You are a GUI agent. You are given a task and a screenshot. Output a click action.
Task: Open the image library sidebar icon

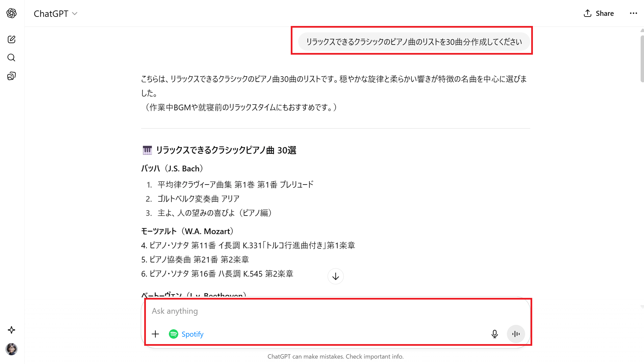coord(11,76)
